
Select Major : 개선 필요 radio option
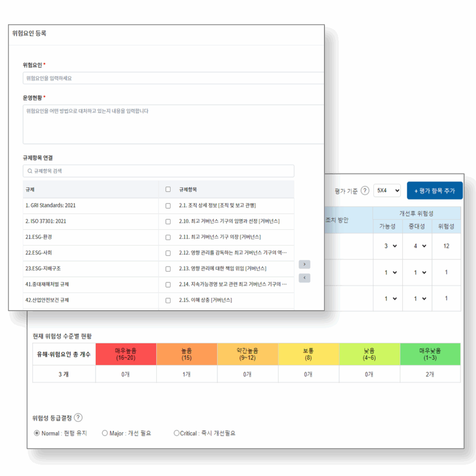[105, 433]
